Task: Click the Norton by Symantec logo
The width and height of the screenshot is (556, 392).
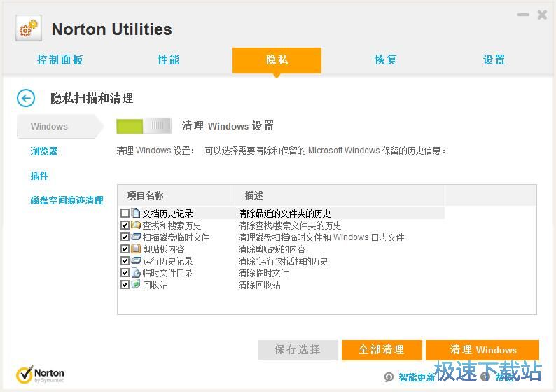Action: pos(40,375)
